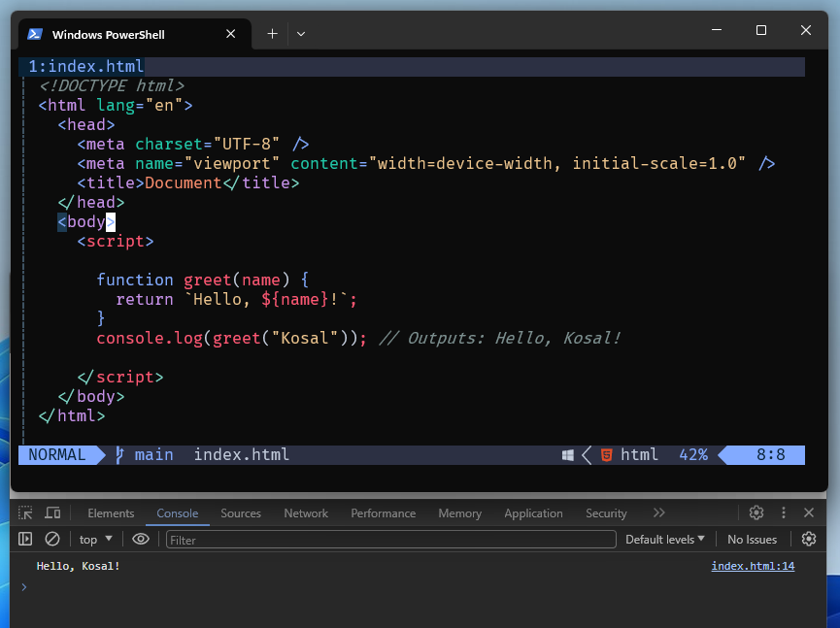Open DevTools settings gear icon
840x628 pixels.
[x=756, y=512]
